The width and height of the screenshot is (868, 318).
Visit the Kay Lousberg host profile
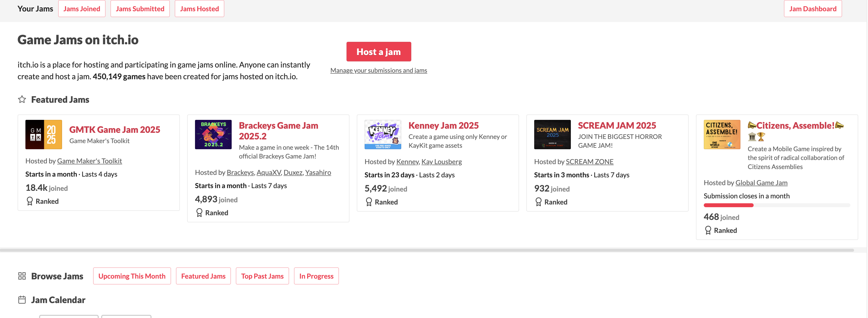441,161
